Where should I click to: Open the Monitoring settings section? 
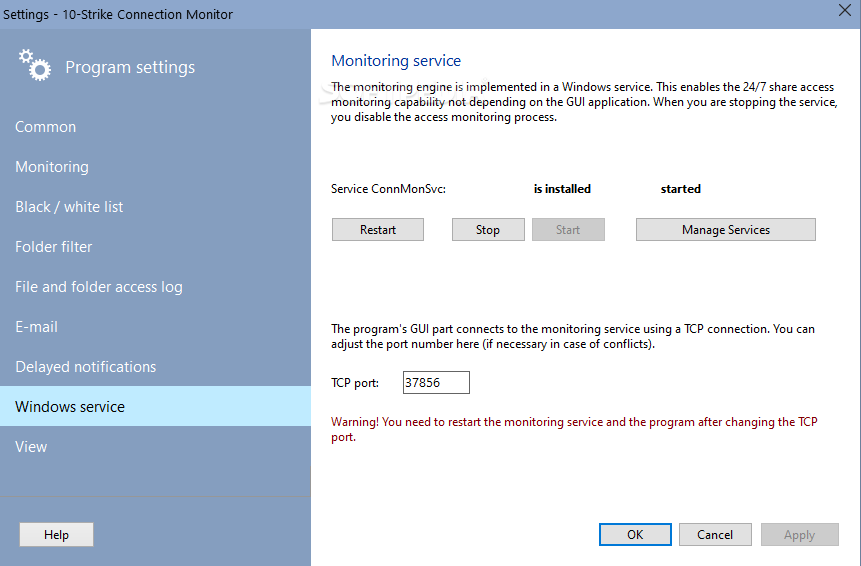[155, 167]
